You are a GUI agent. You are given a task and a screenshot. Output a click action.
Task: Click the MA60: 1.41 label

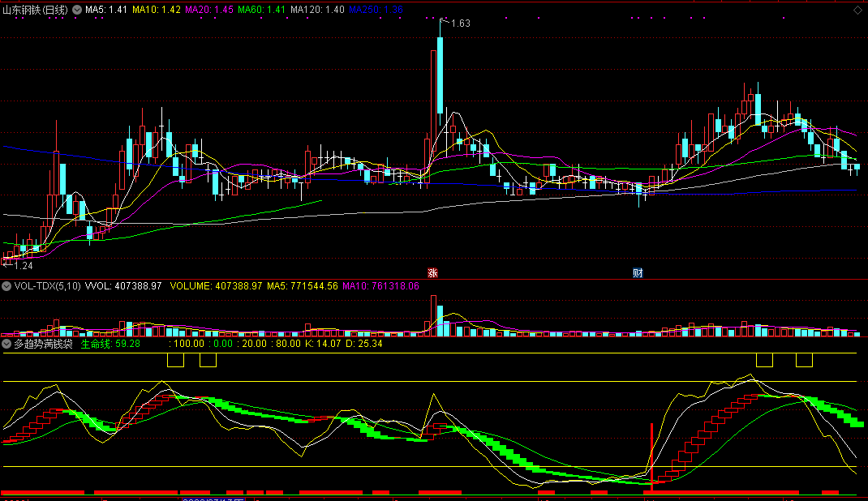(x=262, y=10)
